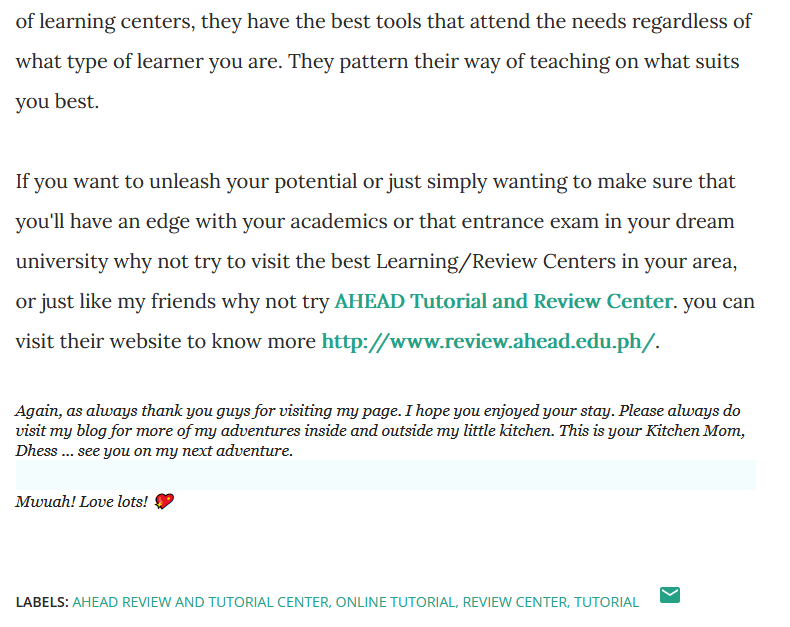Click the 'what type of learner' line
The image size is (790, 627).
point(377,61)
